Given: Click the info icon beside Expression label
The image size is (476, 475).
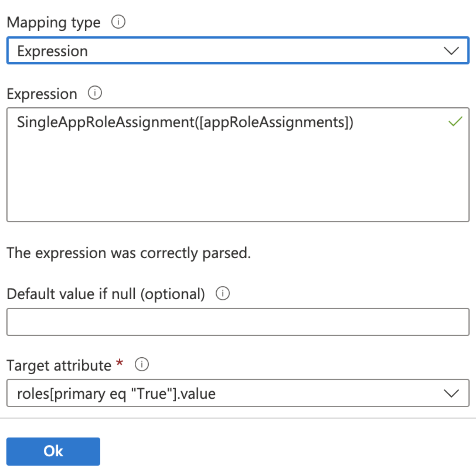Looking at the screenshot, I should (95, 93).
